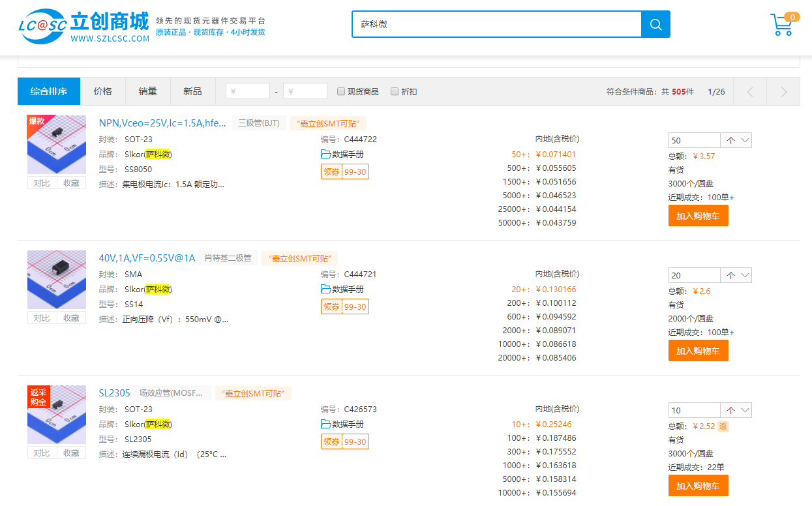
Task: Switch to the 价格 sort tab
Action: coord(102,91)
